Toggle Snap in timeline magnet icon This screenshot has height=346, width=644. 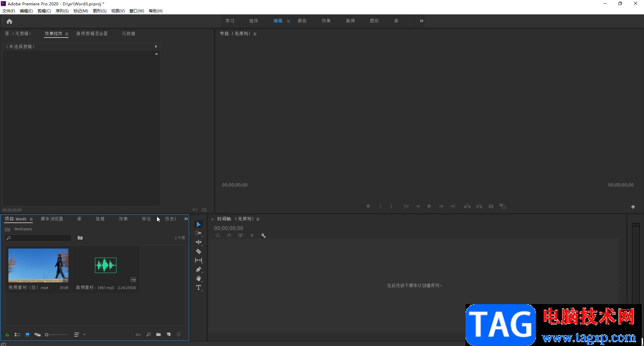[229, 235]
